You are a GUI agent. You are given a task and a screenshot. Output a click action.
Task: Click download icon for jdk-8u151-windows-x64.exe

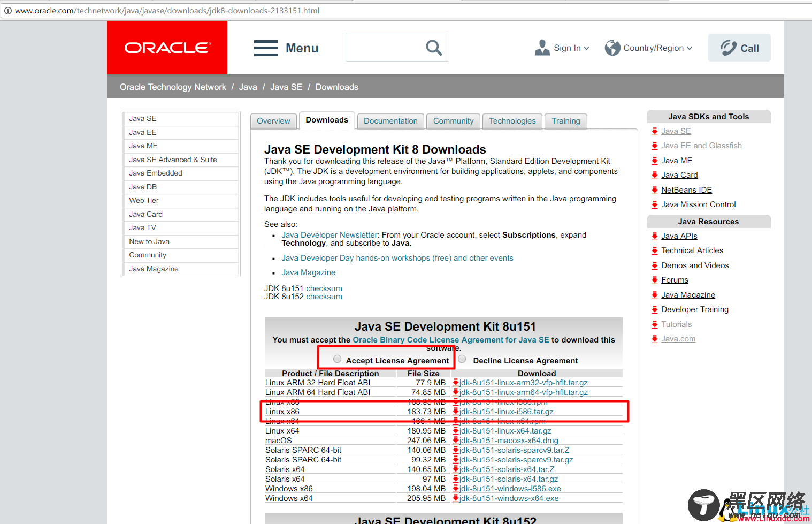[456, 498]
